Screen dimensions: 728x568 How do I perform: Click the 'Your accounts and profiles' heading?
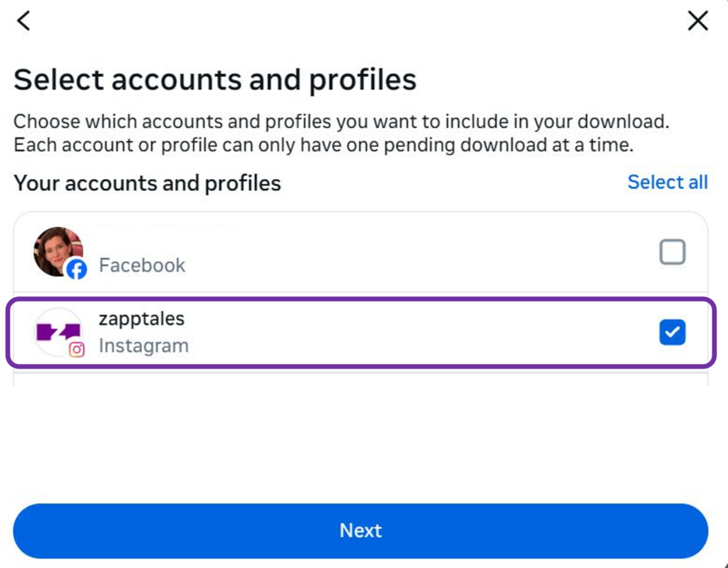[x=148, y=183]
